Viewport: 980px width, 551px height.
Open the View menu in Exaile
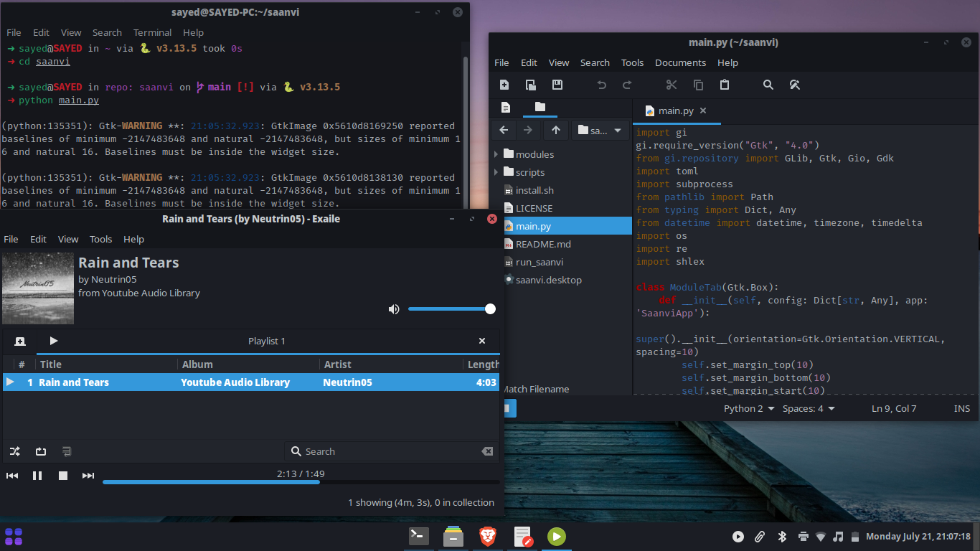point(68,239)
